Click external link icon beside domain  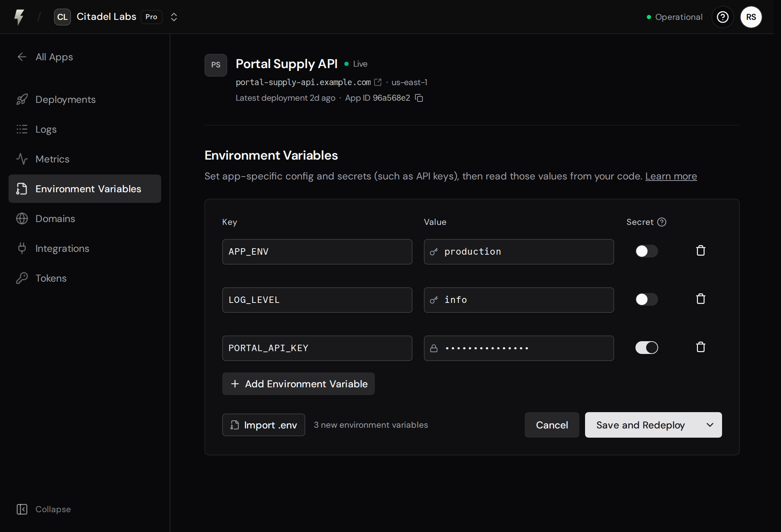click(x=378, y=82)
